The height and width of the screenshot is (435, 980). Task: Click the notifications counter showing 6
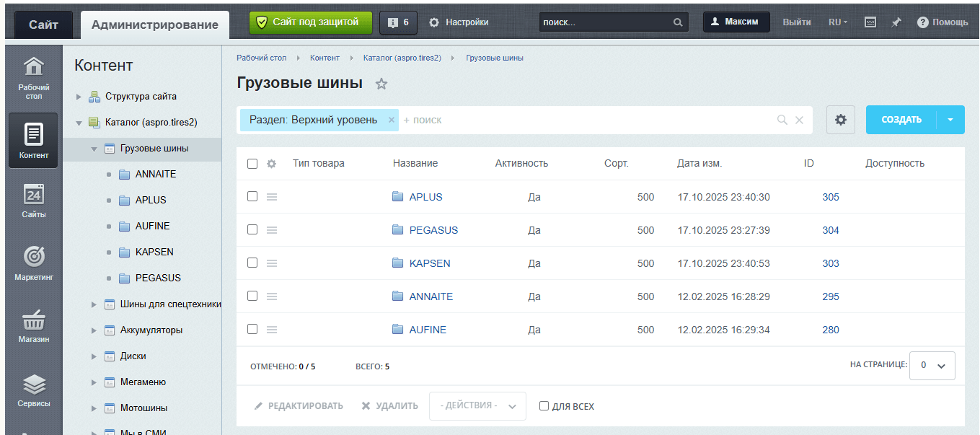tap(398, 22)
